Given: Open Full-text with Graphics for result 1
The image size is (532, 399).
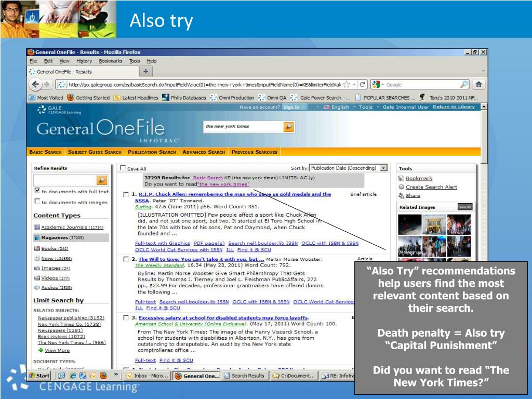Looking at the screenshot, I should 162,243.
